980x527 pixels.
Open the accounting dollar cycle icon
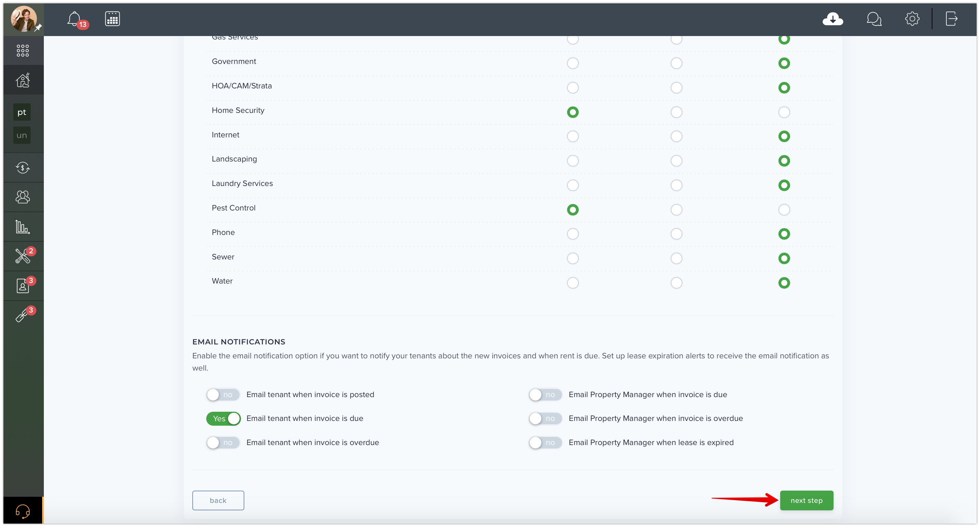point(22,168)
